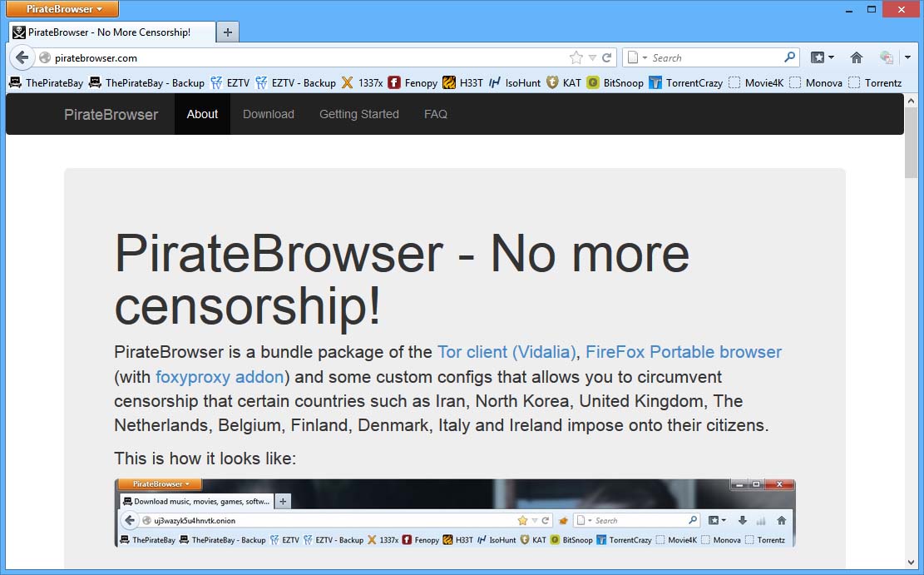Open the Torrentz bookmark
The image size is (924, 575).
pyautogui.click(x=875, y=82)
